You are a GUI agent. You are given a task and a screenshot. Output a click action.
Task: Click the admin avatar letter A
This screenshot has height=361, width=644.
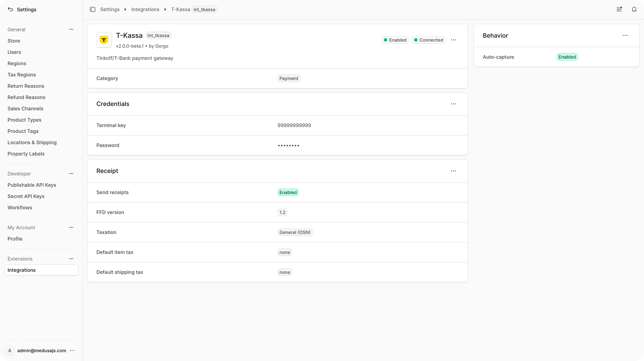click(10, 350)
